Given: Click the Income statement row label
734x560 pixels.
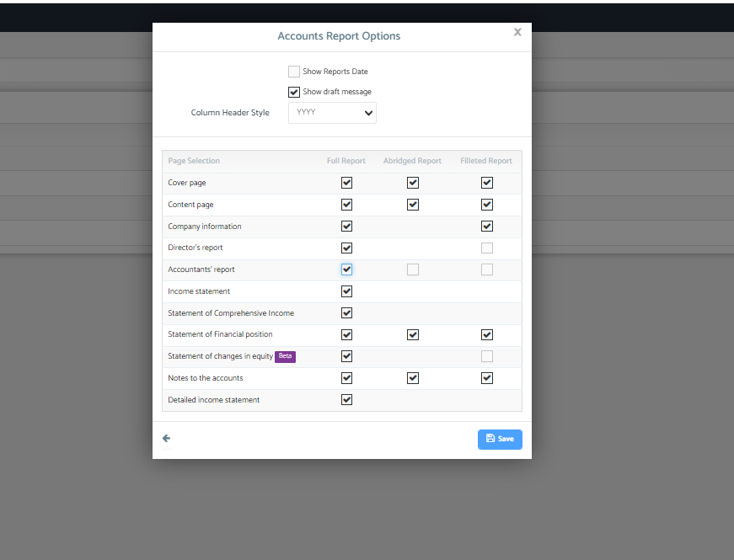Looking at the screenshot, I should click(x=199, y=291).
